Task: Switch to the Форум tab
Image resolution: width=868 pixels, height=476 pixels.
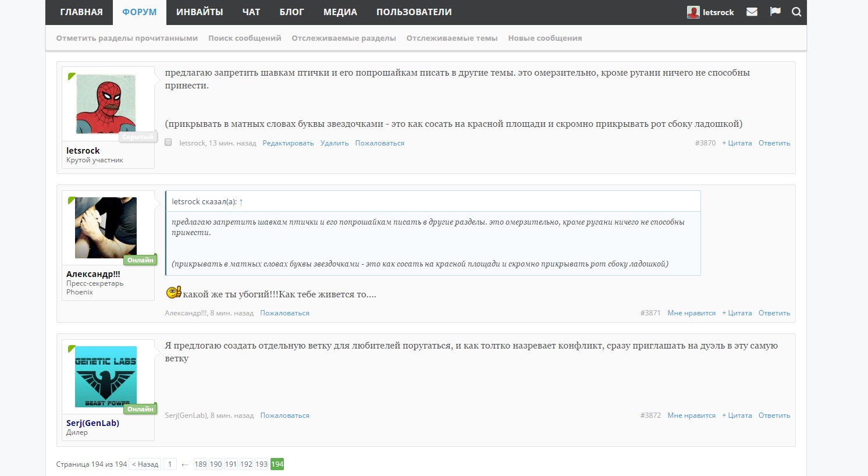Action: [139, 12]
